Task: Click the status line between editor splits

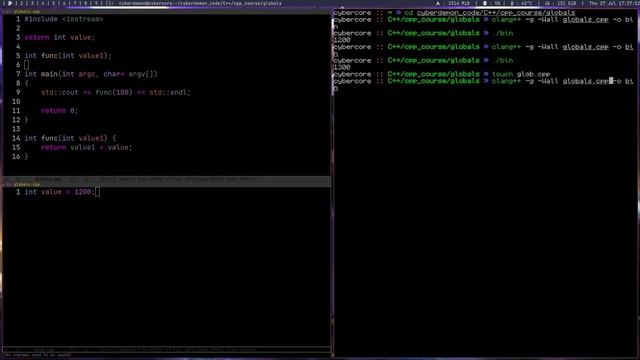Action: [x=167, y=179]
